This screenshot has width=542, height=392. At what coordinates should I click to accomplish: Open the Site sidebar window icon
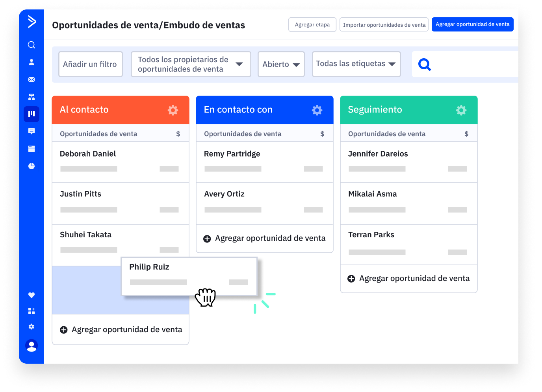click(x=32, y=149)
